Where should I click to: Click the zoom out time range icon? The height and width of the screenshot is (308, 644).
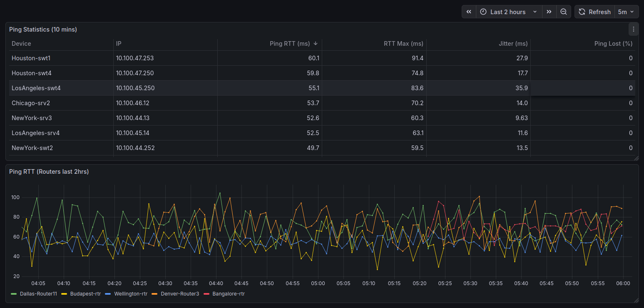tap(563, 12)
